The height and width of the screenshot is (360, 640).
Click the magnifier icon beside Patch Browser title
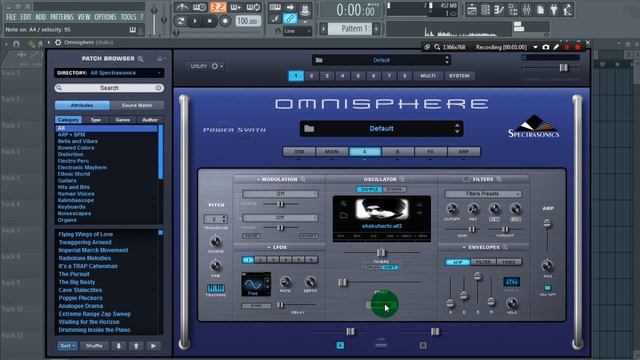[x=141, y=59]
